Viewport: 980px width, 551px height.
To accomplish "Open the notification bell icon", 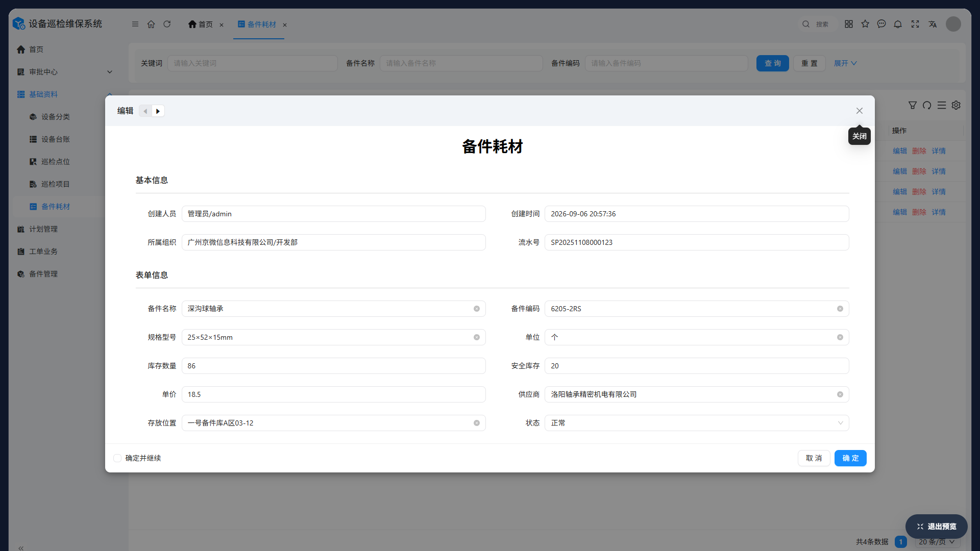I will pyautogui.click(x=898, y=24).
